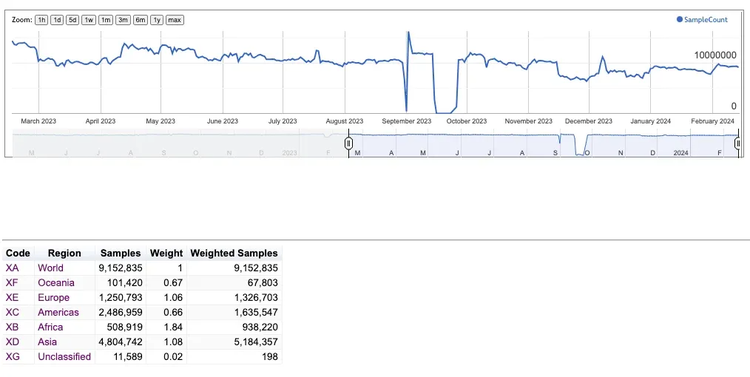Set chart zoom to 1d
This screenshot has height=377, width=750.
[x=57, y=20]
